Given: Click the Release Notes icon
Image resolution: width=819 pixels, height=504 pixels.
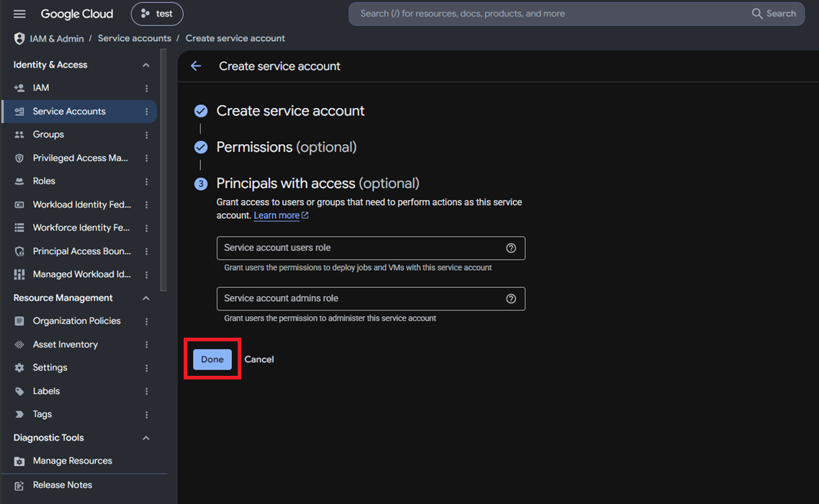Looking at the screenshot, I should tap(19, 486).
